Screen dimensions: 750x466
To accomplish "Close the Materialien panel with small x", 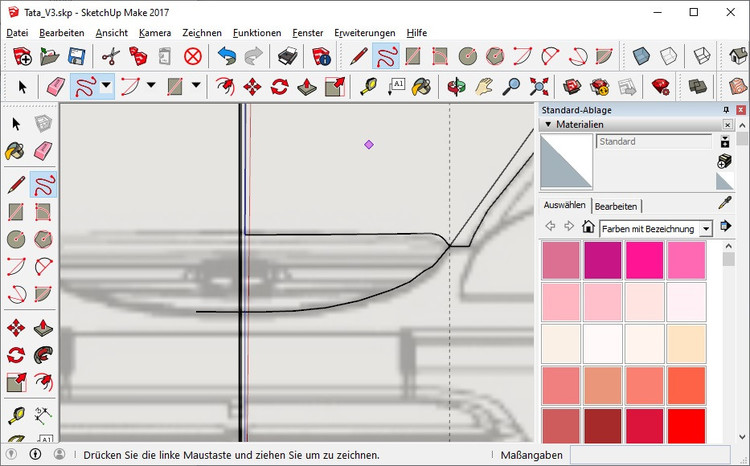I will 728,124.
